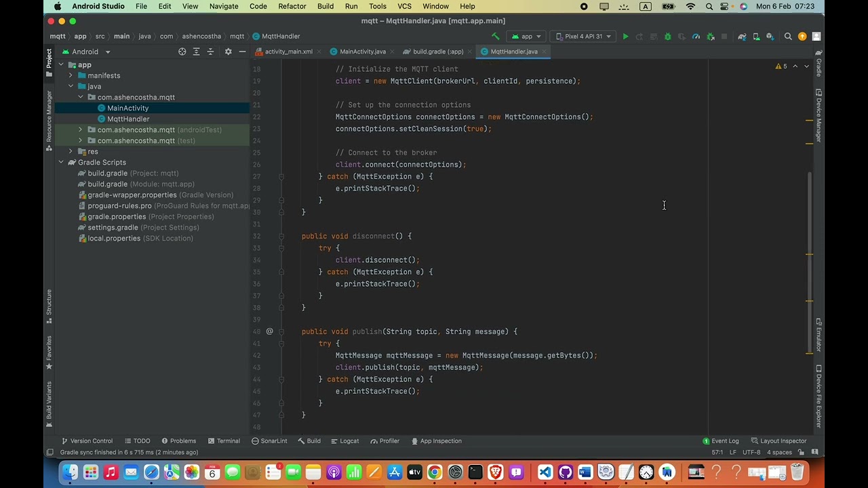
Task: Open Project panel settings gear
Action: tap(228, 52)
